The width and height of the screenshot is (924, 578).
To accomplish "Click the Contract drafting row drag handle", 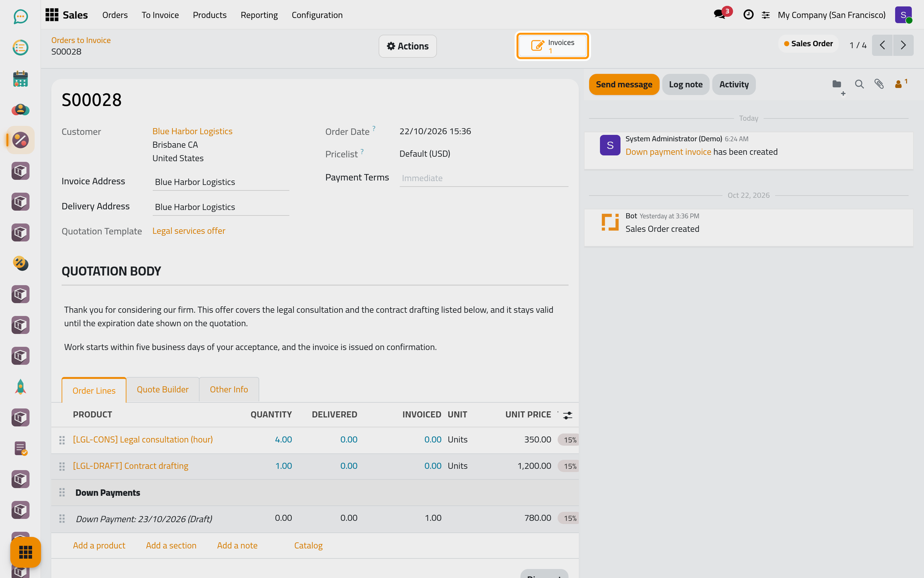I will coord(62,466).
